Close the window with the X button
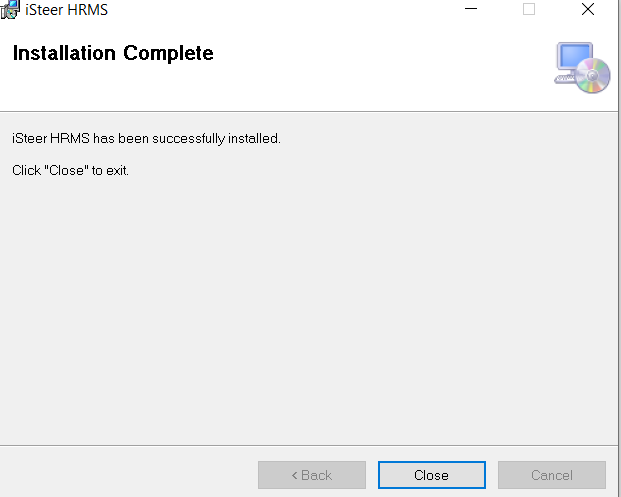 (x=588, y=9)
